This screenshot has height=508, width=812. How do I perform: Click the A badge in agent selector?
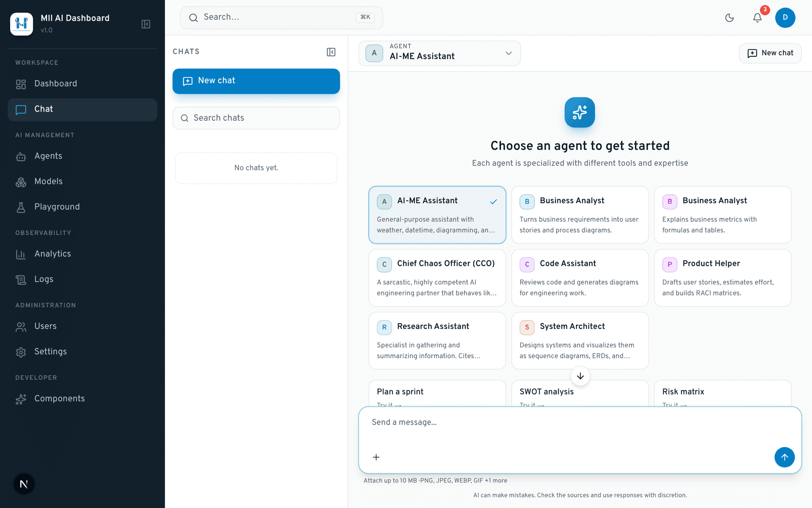[374, 53]
